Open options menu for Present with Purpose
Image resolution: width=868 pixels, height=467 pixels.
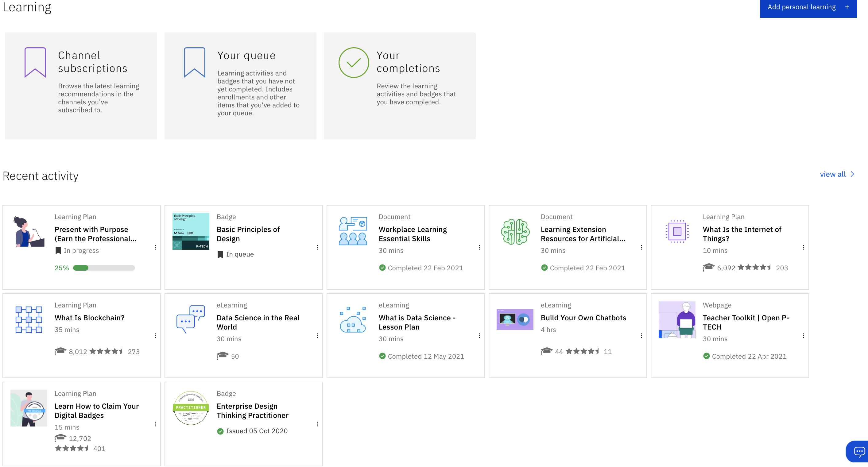(x=155, y=247)
